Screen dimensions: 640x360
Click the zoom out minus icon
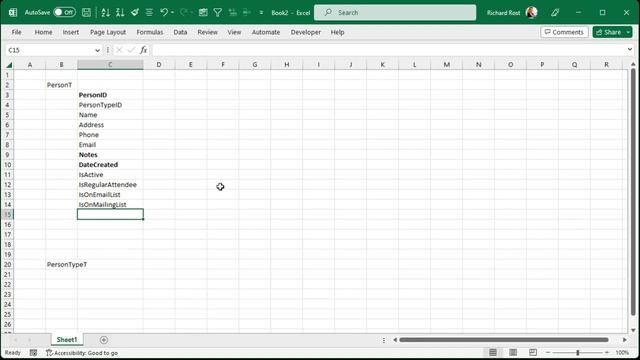(548, 352)
